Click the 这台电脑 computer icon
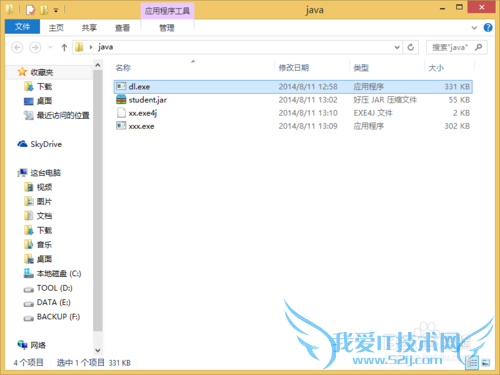Viewport: 500px width, 375px height. [22, 172]
